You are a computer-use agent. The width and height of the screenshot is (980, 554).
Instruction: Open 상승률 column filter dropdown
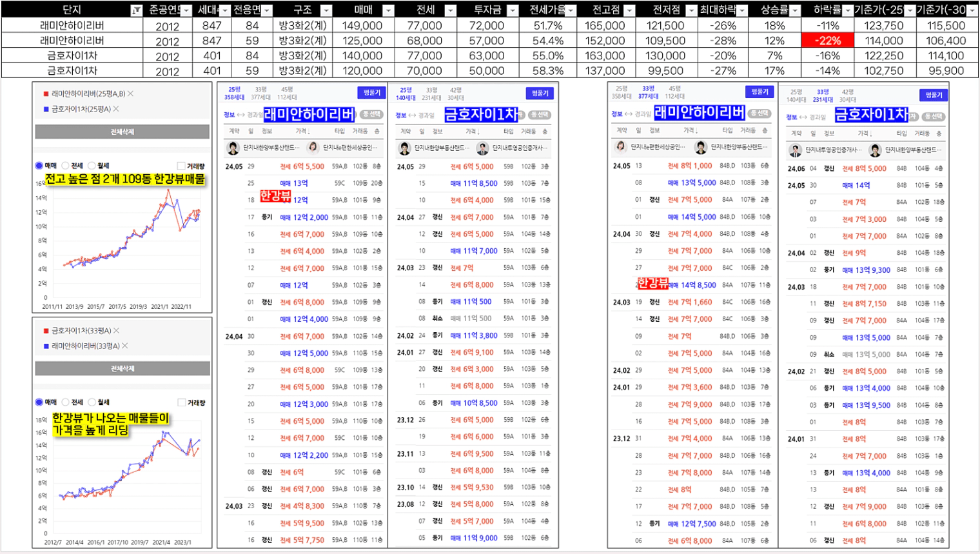(795, 10)
